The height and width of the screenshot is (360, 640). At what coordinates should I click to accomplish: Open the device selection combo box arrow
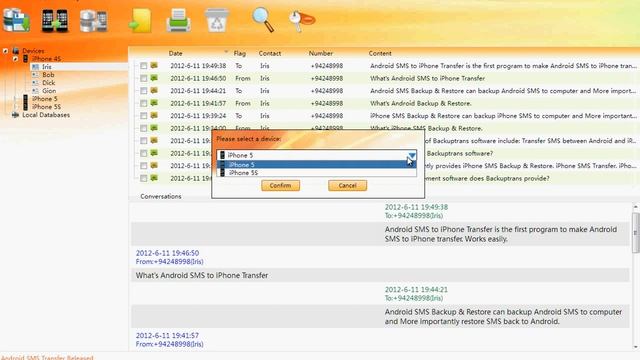411,155
